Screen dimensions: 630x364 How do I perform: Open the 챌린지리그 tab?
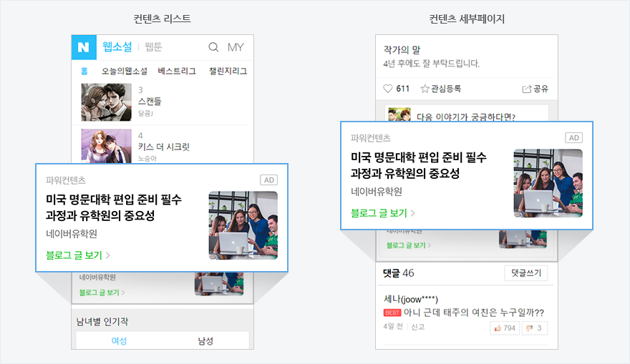[228, 71]
